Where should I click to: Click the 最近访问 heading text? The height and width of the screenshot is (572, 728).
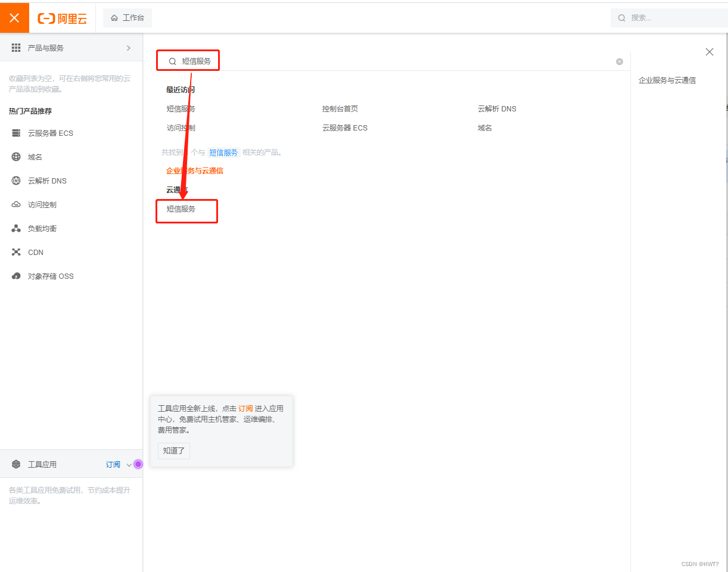click(x=181, y=90)
